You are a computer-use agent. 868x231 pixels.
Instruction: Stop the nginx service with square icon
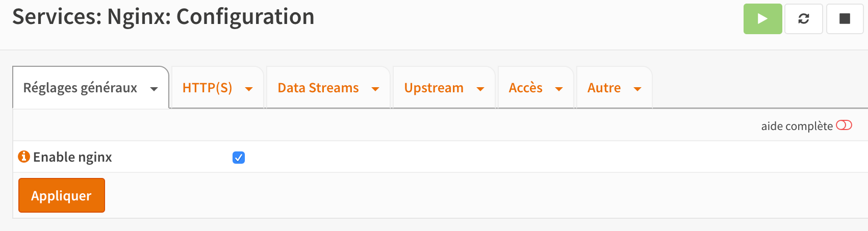[845, 19]
